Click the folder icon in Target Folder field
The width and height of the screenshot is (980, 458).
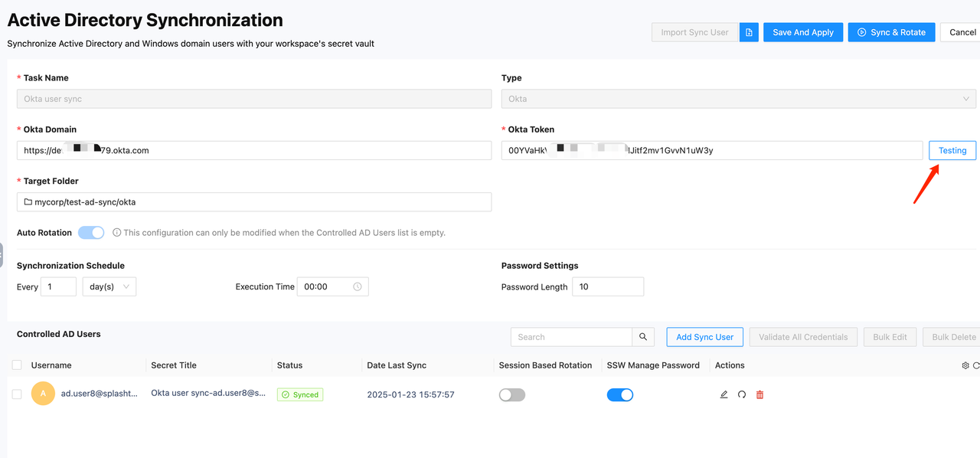(x=28, y=202)
